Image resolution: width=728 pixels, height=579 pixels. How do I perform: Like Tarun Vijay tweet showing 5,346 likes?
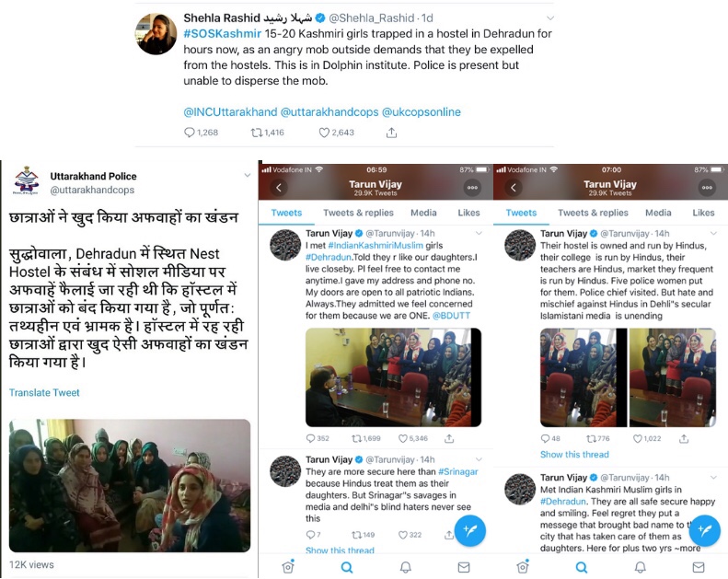click(403, 438)
